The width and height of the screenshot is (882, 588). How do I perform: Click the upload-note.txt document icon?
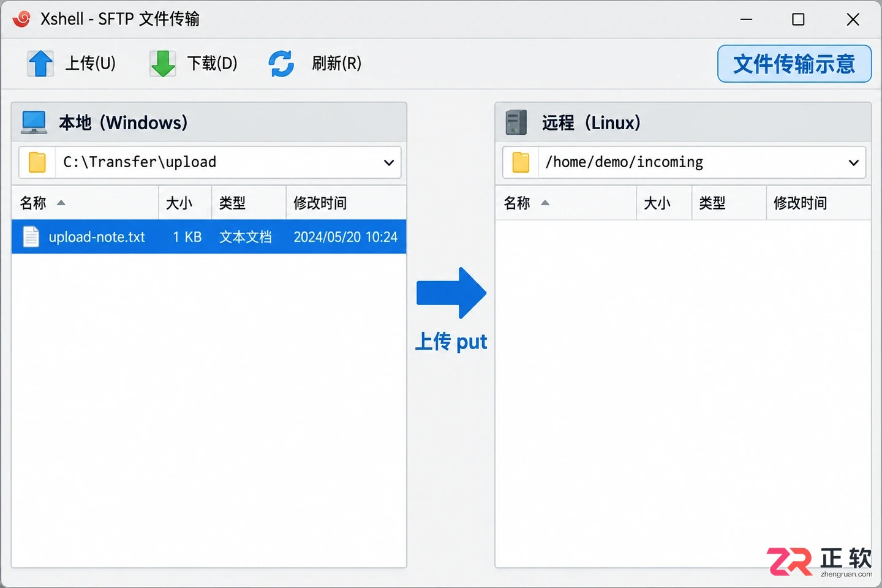(x=31, y=237)
